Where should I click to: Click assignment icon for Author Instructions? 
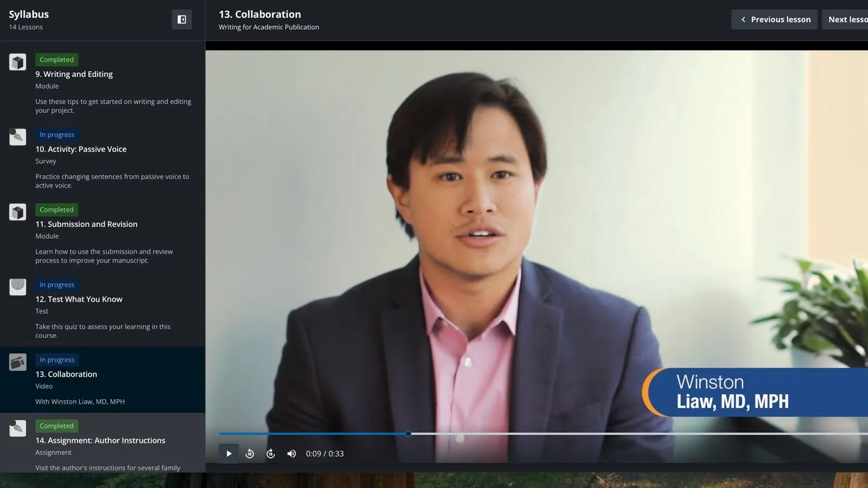17,428
